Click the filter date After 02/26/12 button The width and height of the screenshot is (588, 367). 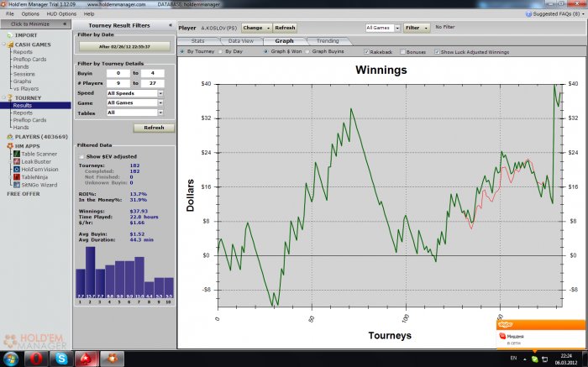(124, 47)
